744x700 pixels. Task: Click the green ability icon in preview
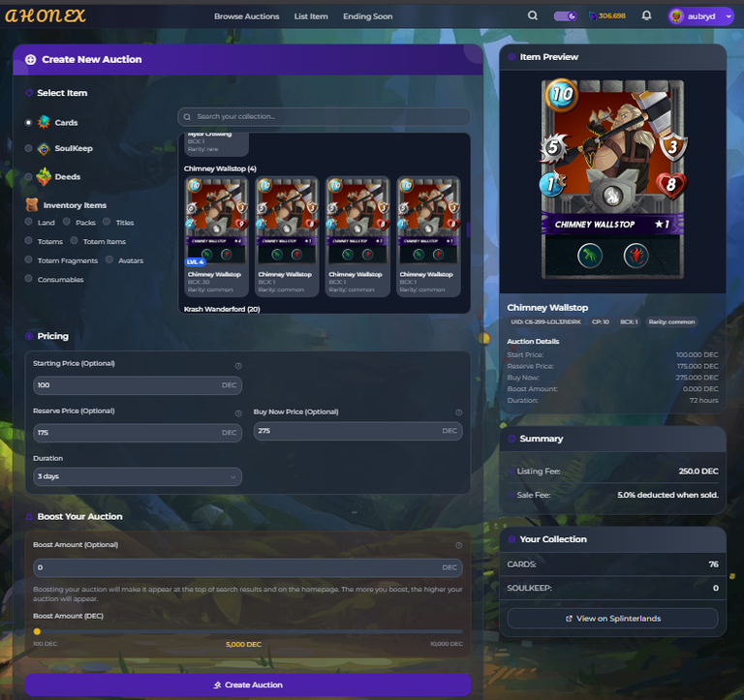coord(590,256)
